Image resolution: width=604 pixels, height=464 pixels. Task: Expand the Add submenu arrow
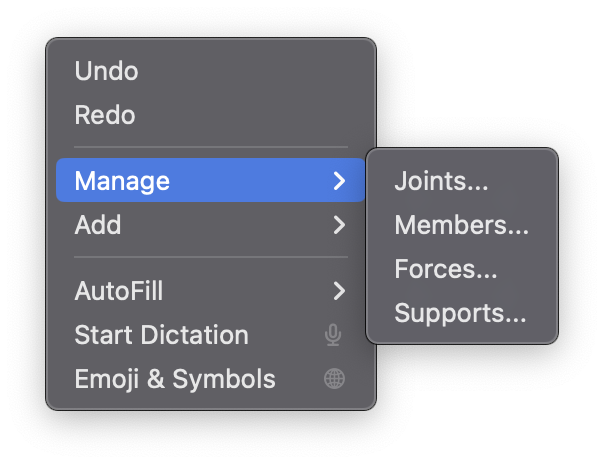[x=339, y=225]
